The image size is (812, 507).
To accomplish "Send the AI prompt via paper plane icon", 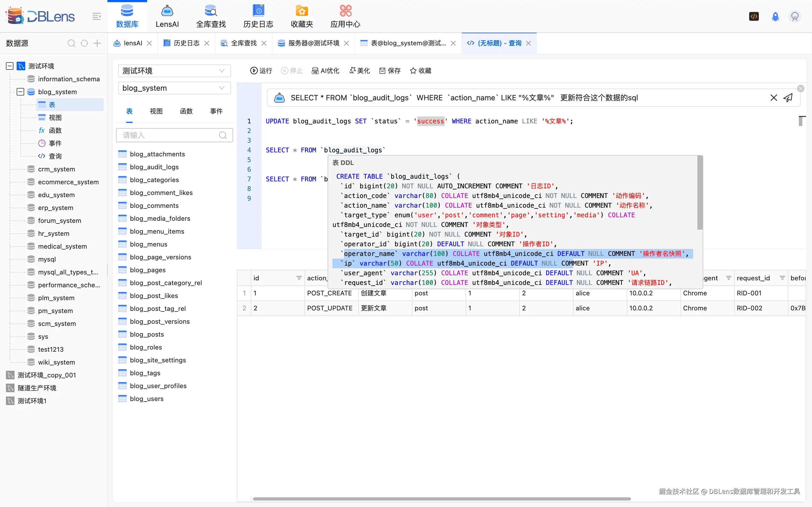I will point(788,98).
